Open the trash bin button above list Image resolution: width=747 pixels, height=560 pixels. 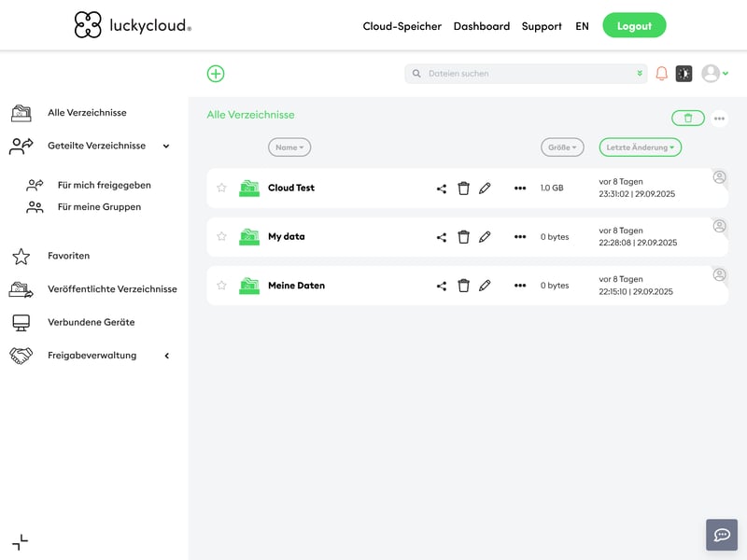688,118
